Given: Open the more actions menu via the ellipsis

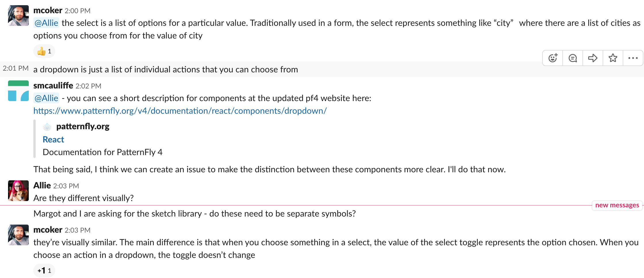Looking at the screenshot, I should (633, 58).
